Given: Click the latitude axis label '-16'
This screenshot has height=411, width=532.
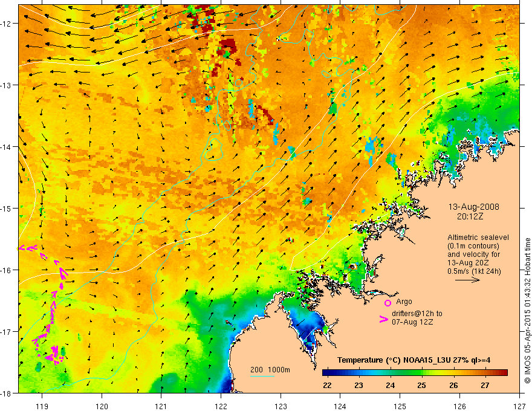Looking at the screenshot, I should [x=7, y=270].
